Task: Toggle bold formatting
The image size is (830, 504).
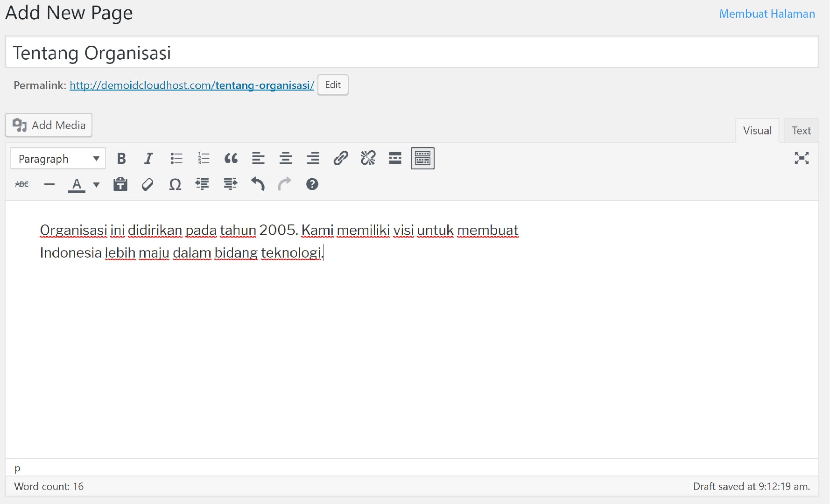Action: pyautogui.click(x=121, y=159)
